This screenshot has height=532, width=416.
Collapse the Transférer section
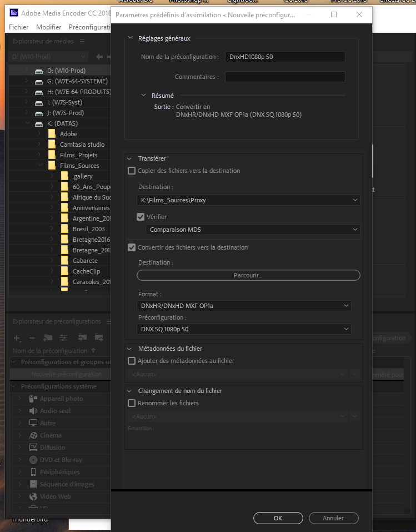coord(129,158)
